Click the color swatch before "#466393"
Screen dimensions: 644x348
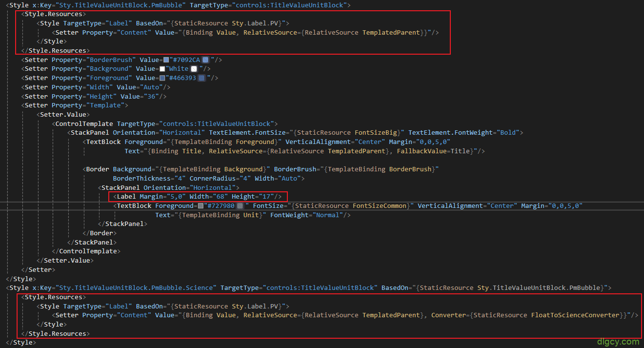point(162,78)
